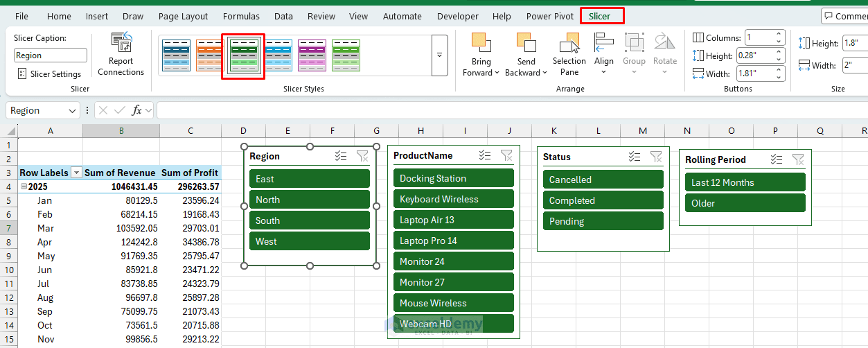Image resolution: width=868 pixels, height=348 pixels.
Task: Click the formula bar cancel X icon
Action: coord(103,110)
